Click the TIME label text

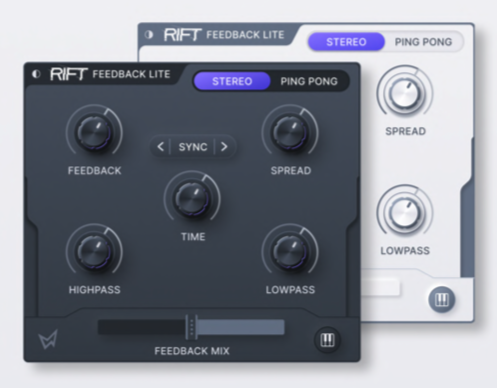point(193,237)
